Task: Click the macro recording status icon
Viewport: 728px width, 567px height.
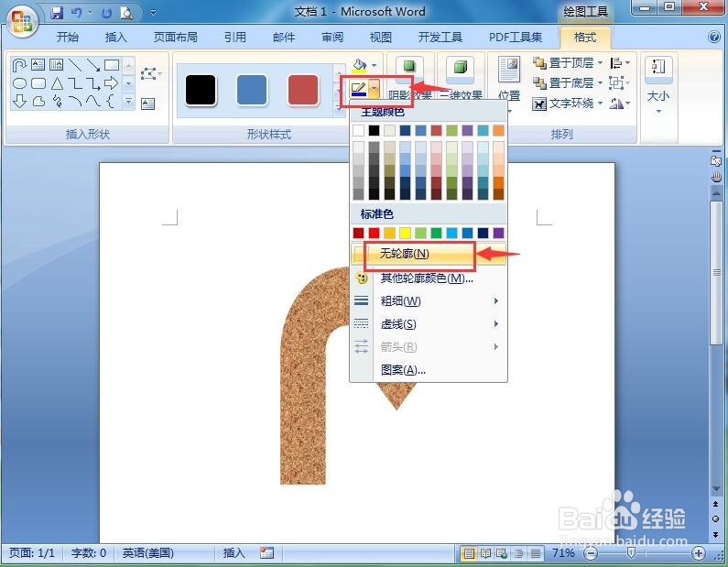Action: click(266, 553)
